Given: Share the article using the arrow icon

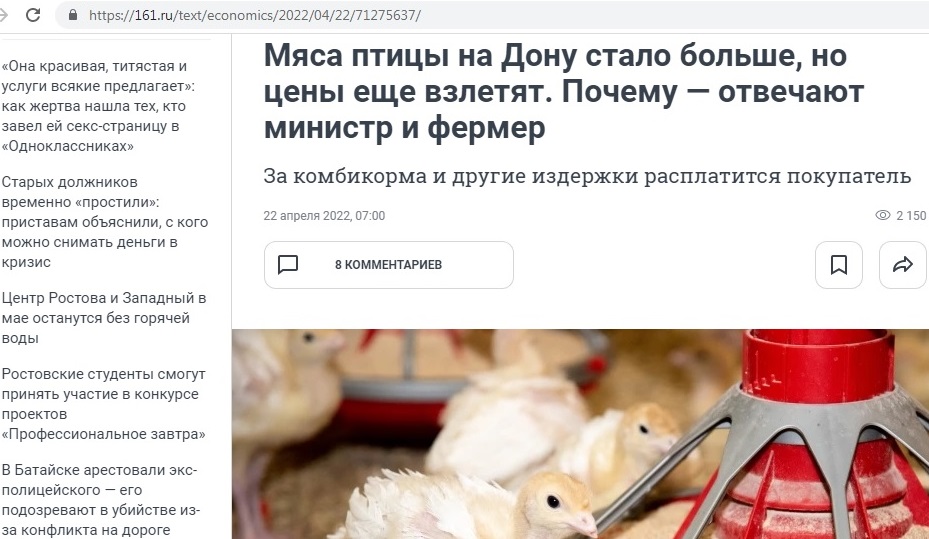Looking at the screenshot, I should (x=903, y=265).
